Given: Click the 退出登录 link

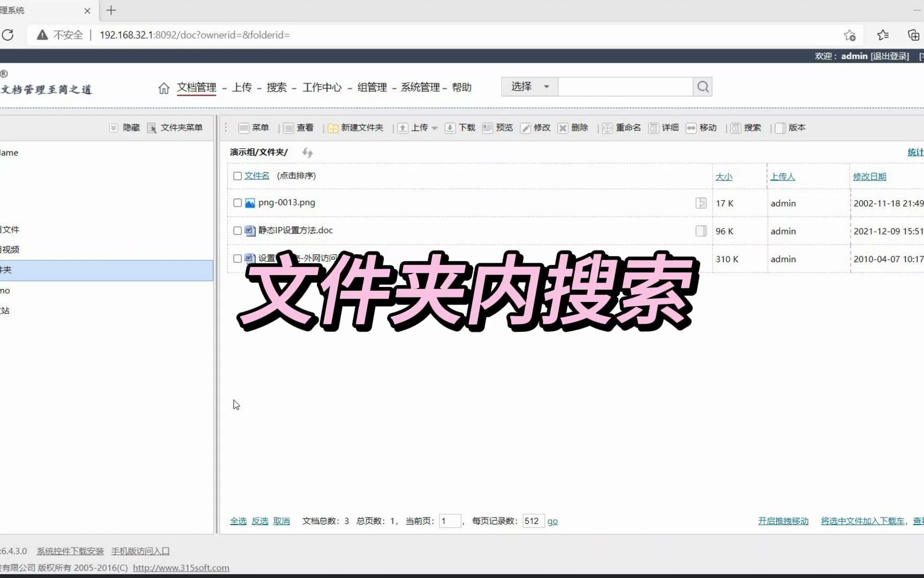Looking at the screenshot, I should click(890, 56).
